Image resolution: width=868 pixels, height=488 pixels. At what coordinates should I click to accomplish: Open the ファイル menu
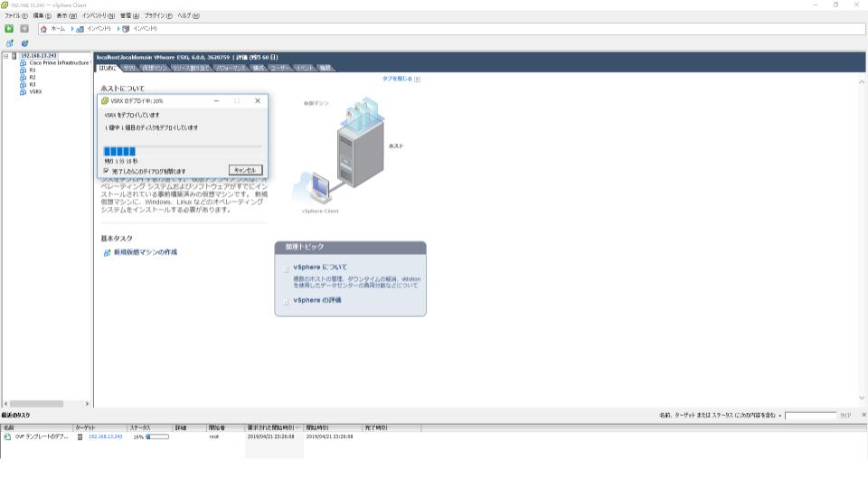pyautogui.click(x=16, y=16)
